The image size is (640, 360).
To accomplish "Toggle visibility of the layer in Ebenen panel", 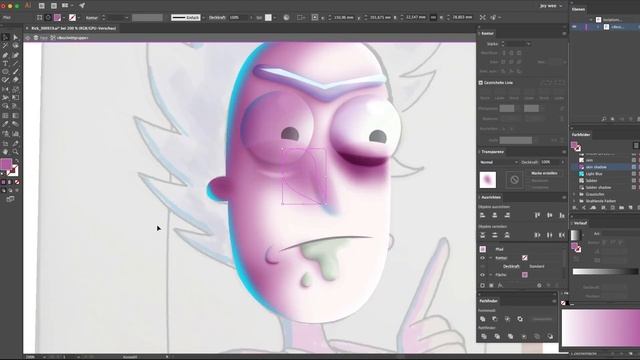I will pyautogui.click(x=574, y=27).
